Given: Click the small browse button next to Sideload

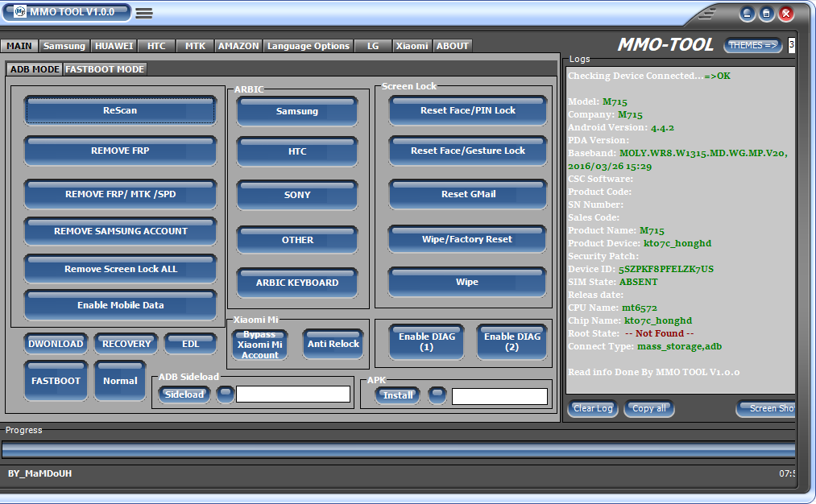Looking at the screenshot, I should point(225,395).
